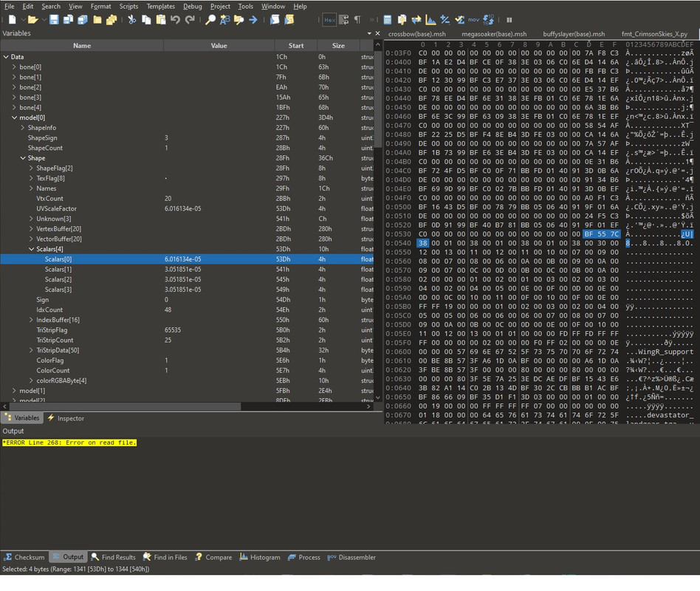Click the Compare files toolbar icon
The height and width of the screenshot is (591, 700).
[402, 20]
